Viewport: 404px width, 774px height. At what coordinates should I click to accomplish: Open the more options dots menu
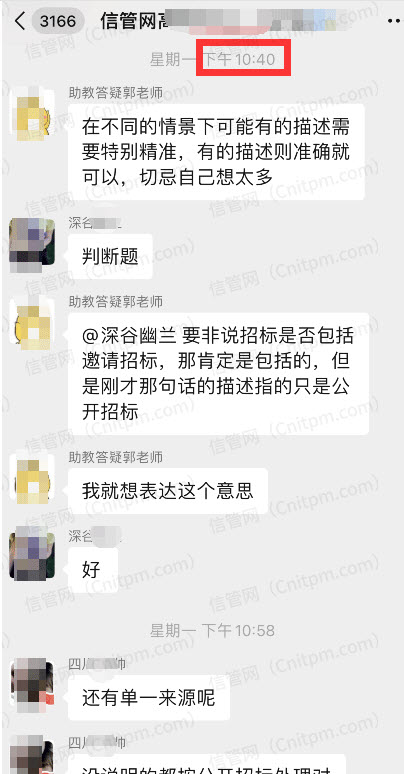coord(396,21)
